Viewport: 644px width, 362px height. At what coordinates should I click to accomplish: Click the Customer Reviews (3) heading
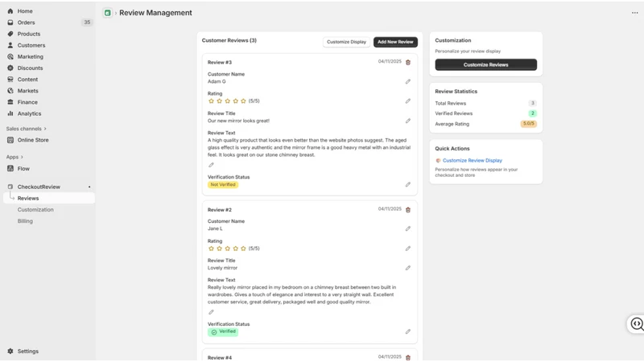(x=229, y=41)
